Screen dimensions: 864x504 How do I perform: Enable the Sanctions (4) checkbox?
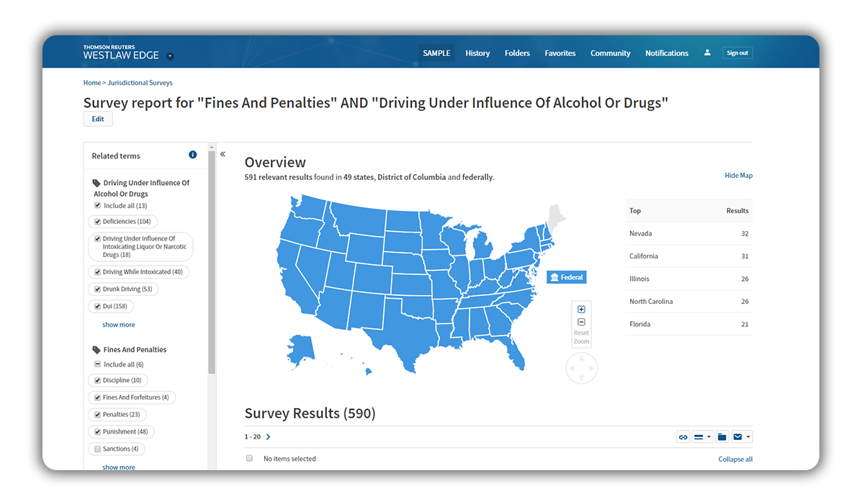point(97,449)
